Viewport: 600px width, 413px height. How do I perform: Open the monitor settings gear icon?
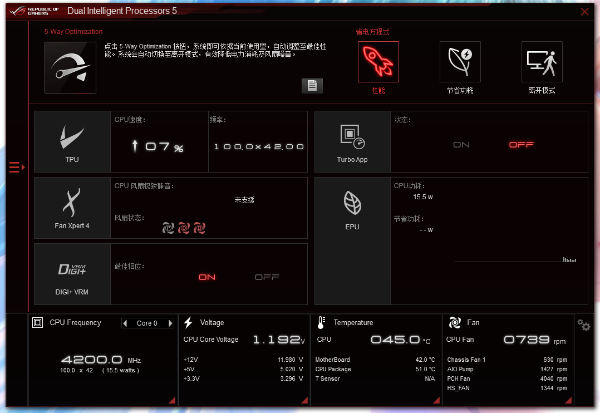click(x=584, y=325)
